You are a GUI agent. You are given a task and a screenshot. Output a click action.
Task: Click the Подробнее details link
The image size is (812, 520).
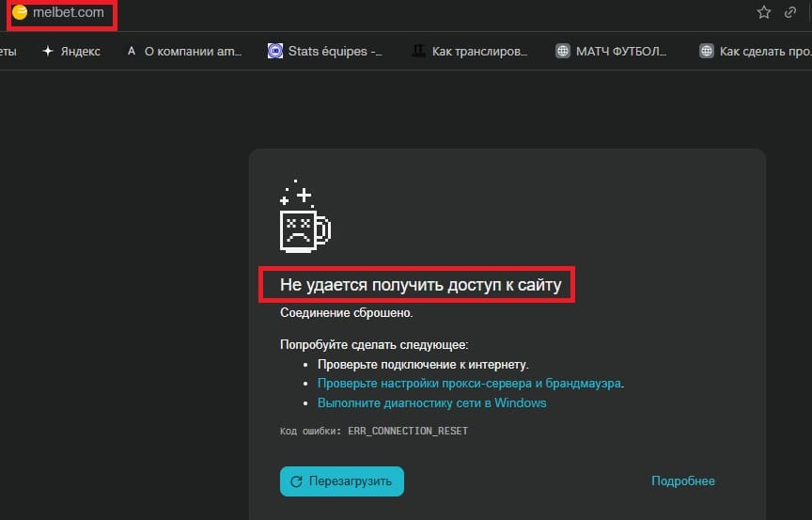click(683, 481)
